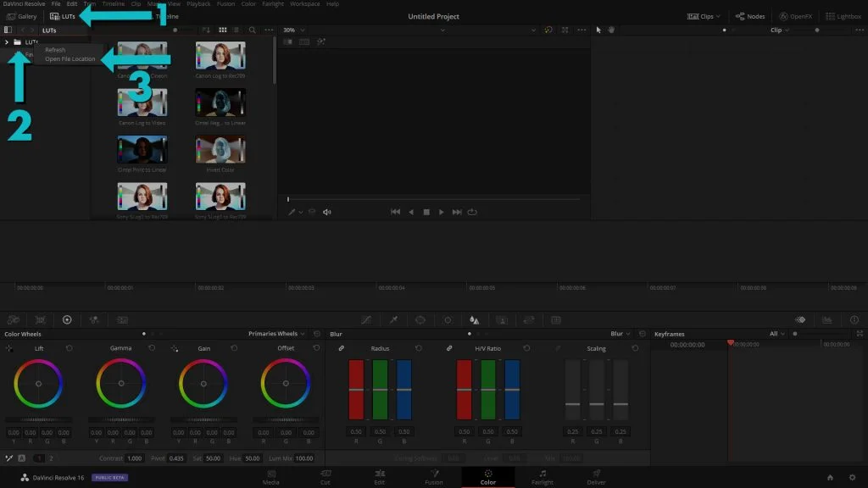Expand the color picker options arrow below viewer
Viewport: 868px width, 488px height.
click(301, 212)
